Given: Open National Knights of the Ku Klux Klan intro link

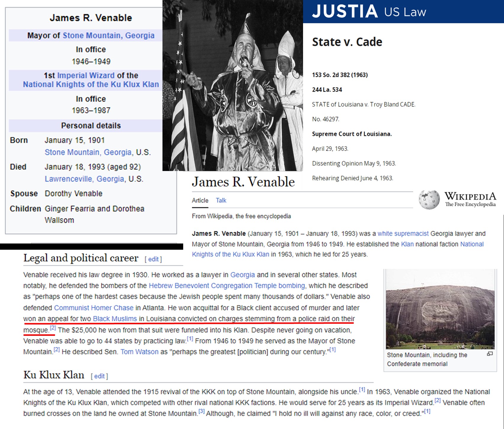Looking at the screenshot, I should 338,249.
